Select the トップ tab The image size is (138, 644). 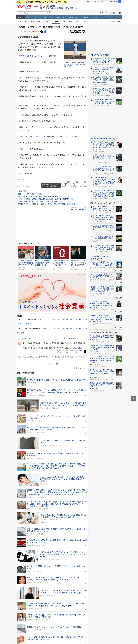click(20, 17)
